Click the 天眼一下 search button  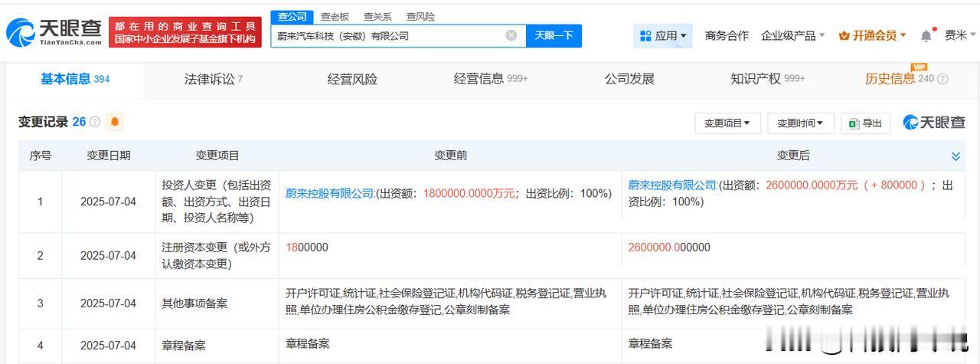(x=554, y=35)
